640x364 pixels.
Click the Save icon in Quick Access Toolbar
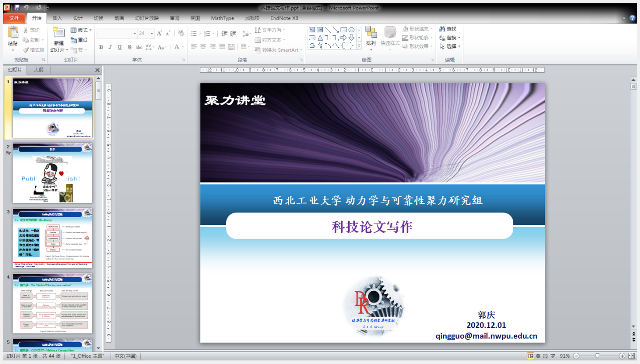click(17, 8)
